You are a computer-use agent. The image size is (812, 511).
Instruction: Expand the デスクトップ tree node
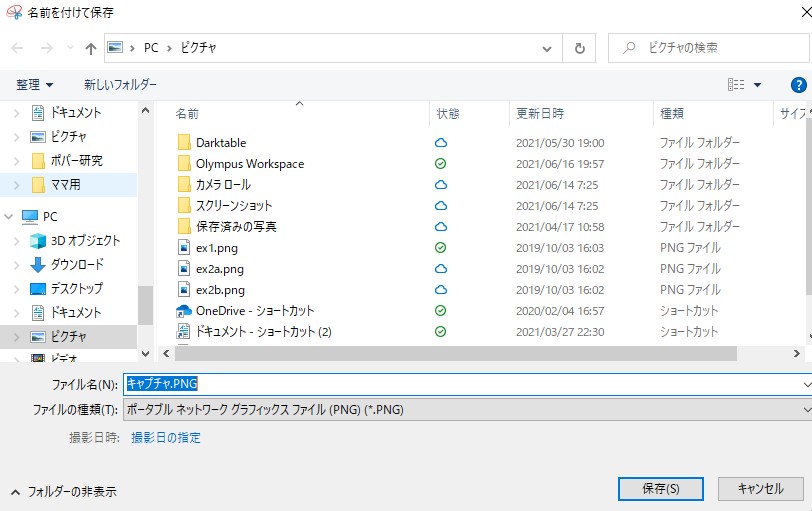17,288
